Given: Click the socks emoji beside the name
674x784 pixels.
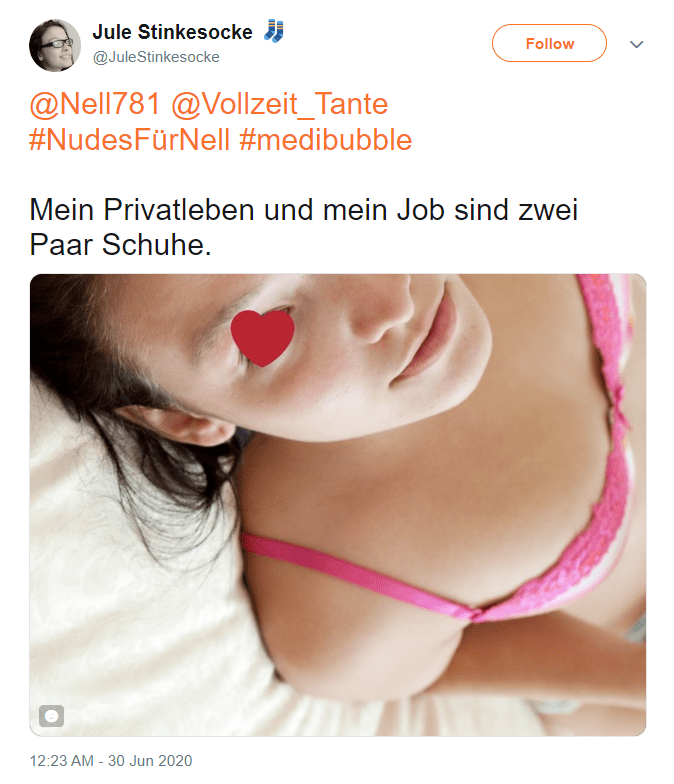Looking at the screenshot, I should (x=274, y=32).
